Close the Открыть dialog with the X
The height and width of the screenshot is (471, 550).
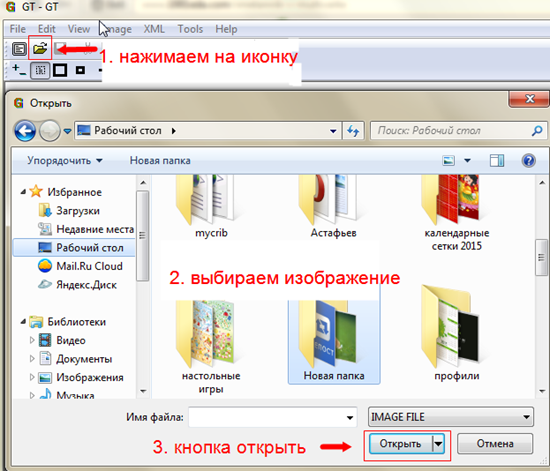tap(530, 99)
